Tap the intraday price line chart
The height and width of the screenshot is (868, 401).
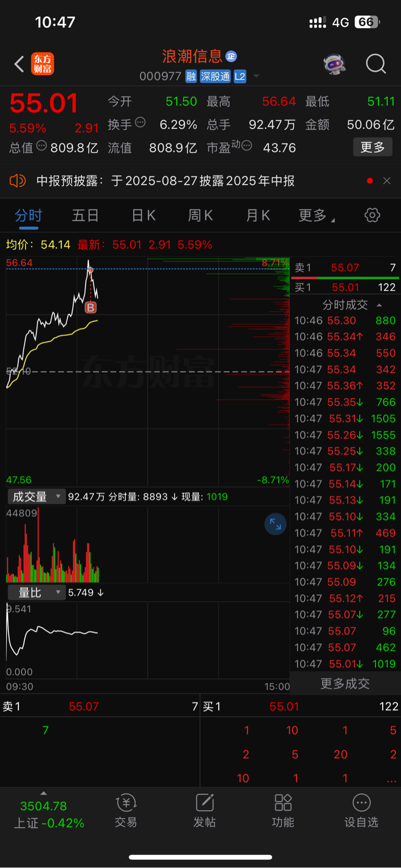pos(147,372)
